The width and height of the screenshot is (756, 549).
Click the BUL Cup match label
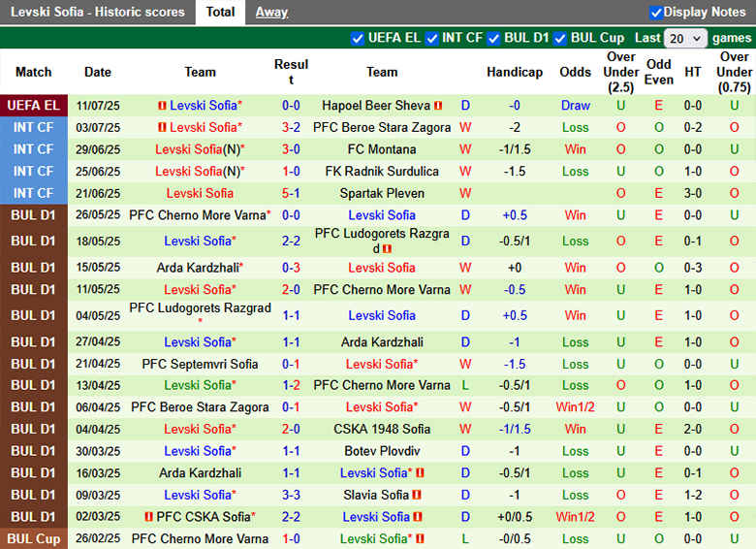[34, 538]
